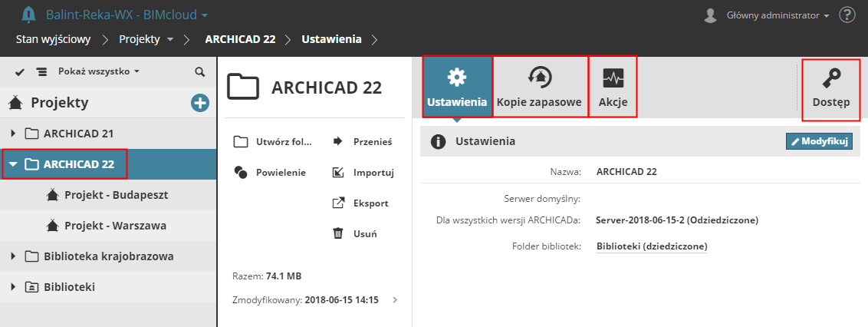Click the Biblioteka krajobrazowa folder icon
The height and width of the screenshot is (327, 868).
click(32, 256)
